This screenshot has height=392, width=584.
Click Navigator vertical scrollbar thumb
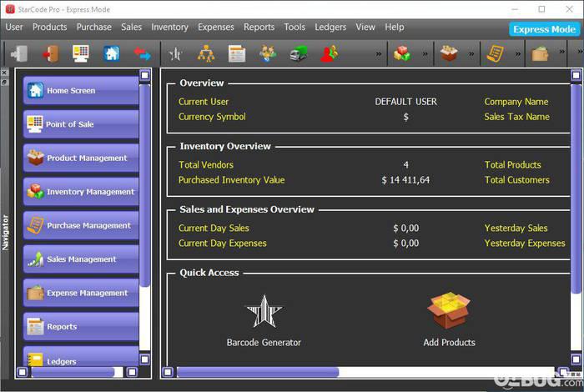(145, 185)
